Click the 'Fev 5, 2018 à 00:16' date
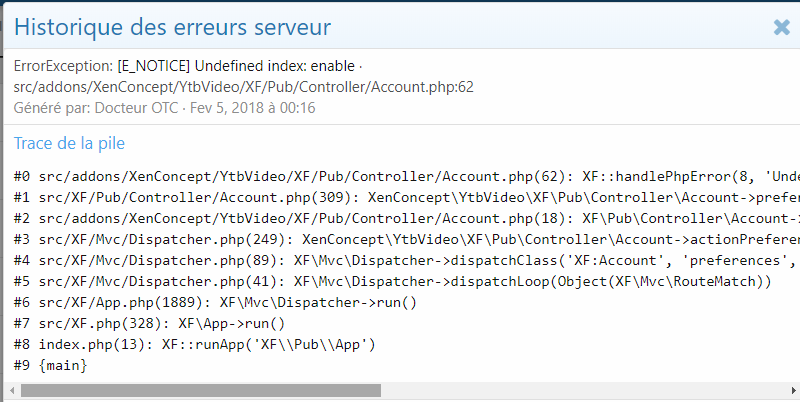The image size is (800, 402). point(252,107)
